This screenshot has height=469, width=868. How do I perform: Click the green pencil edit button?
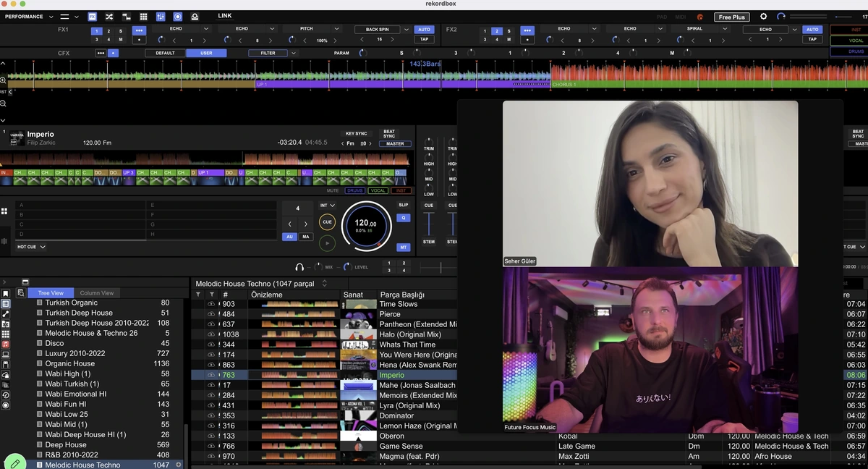point(15,462)
